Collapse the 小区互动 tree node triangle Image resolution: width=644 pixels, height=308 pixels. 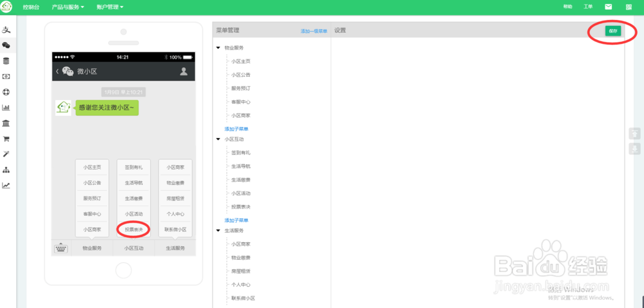(x=218, y=139)
